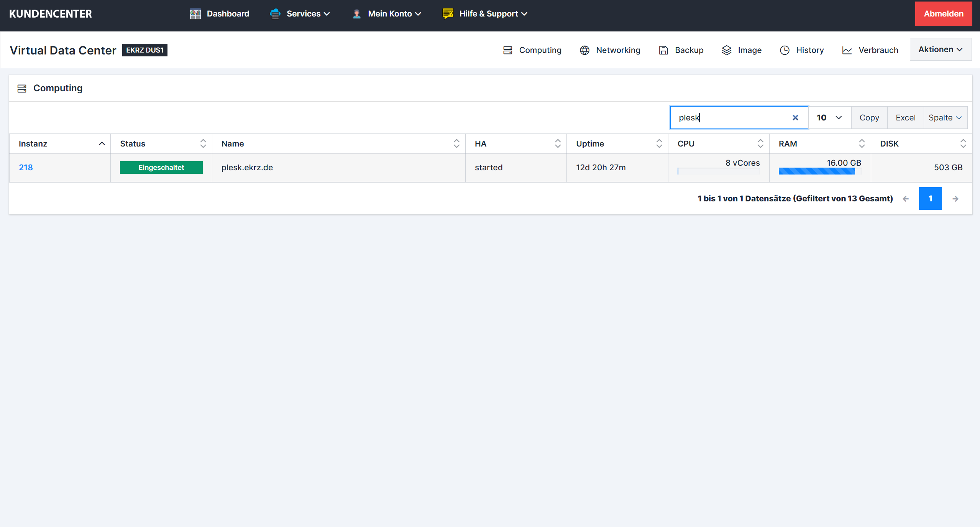Go to next page arrow
The image size is (980, 527).
(x=955, y=199)
